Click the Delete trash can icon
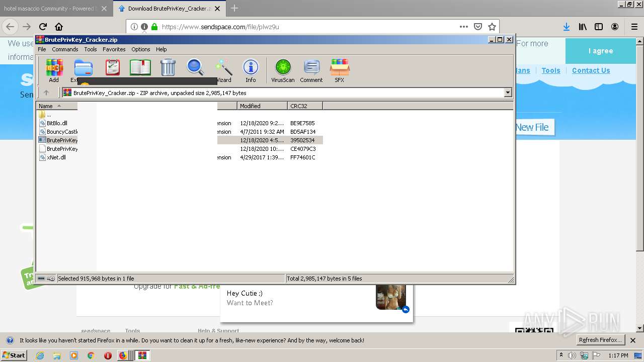644x362 pixels. [168, 67]
